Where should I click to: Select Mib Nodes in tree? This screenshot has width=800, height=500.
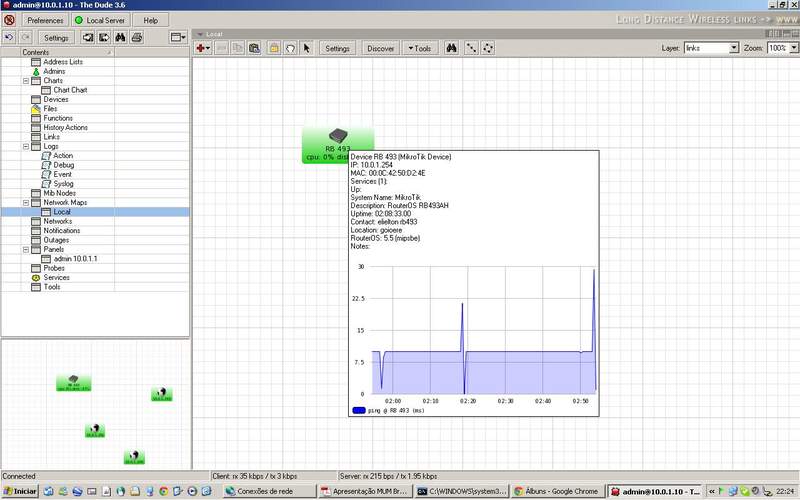59,193
